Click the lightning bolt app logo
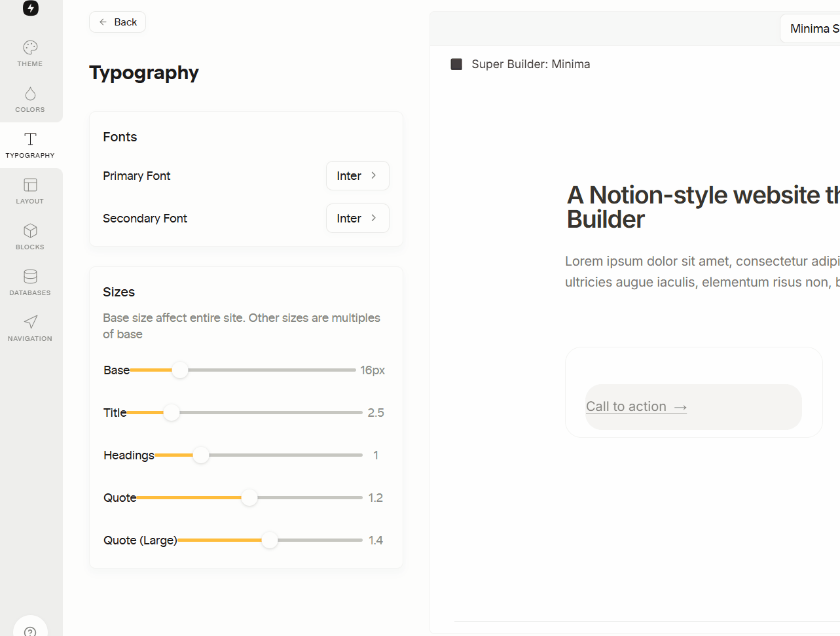Viewport: 840px width, 636px height. coord(31,8)
